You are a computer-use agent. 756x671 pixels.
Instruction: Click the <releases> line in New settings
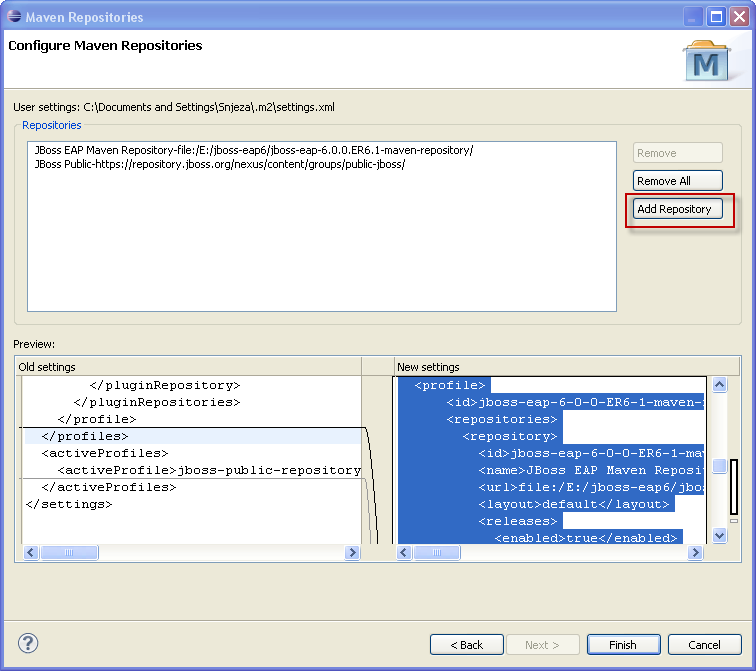518,521
